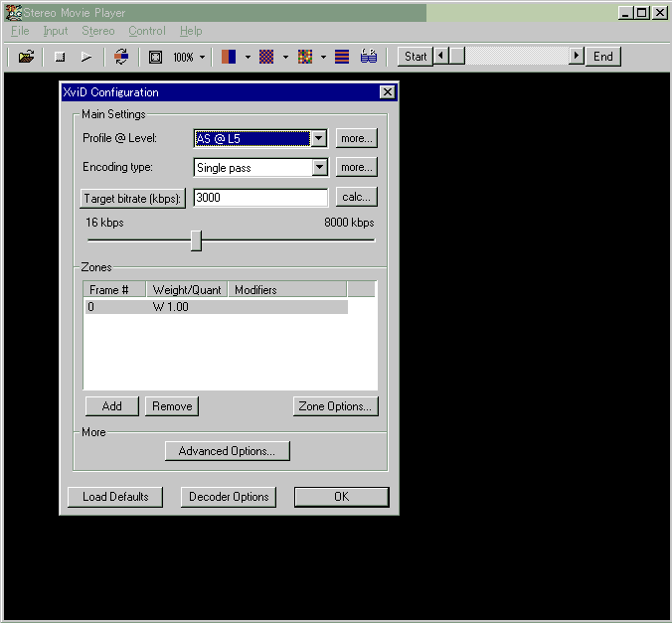Click the bitrate slider thumb
This screenshot has height=623, width=672.
196,240
